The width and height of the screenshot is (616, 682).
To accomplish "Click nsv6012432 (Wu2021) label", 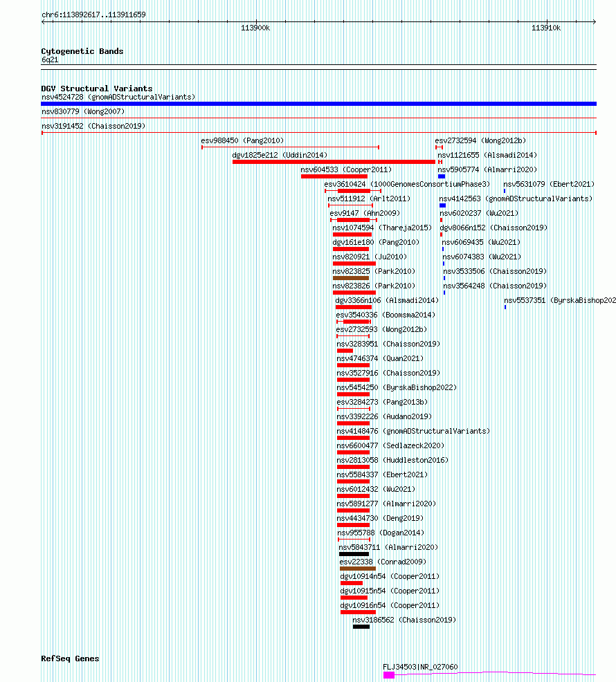I will 376,489.
